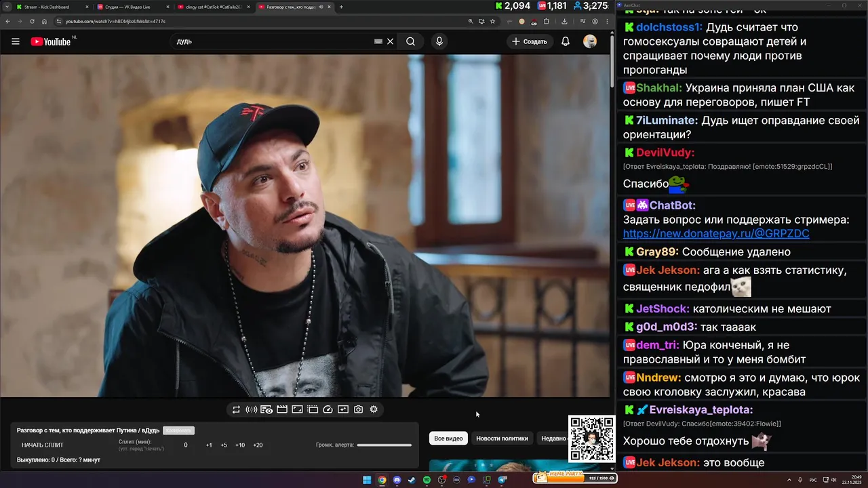
Task: Go to the YouTube home logo
Action: pos(51,41)
